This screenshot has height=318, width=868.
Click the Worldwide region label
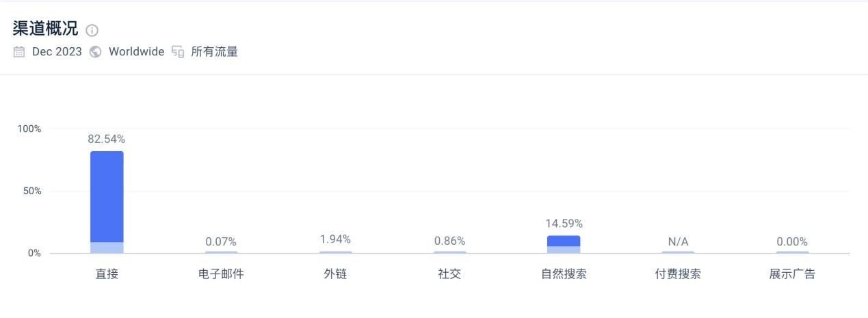coord(136,52)
